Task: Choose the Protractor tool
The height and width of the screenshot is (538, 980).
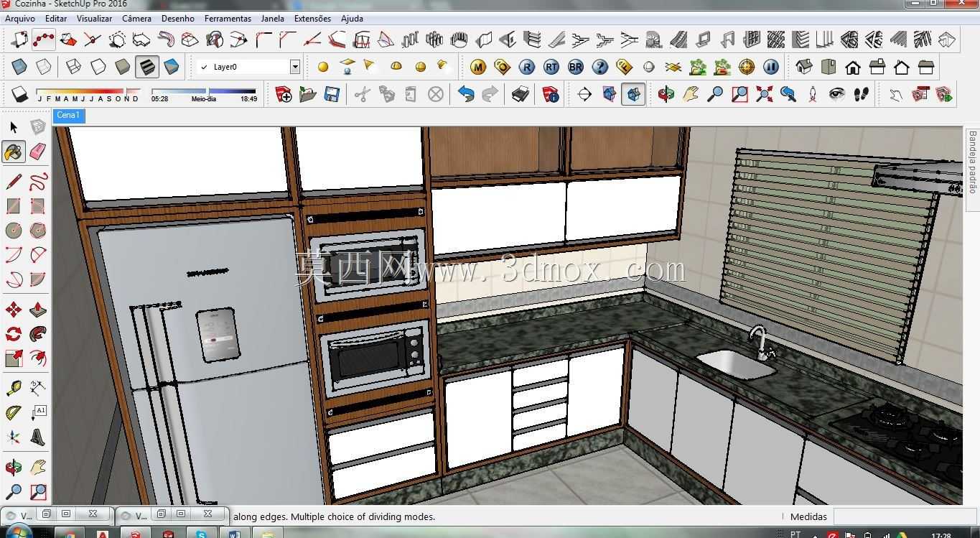Action: (14, 413)
